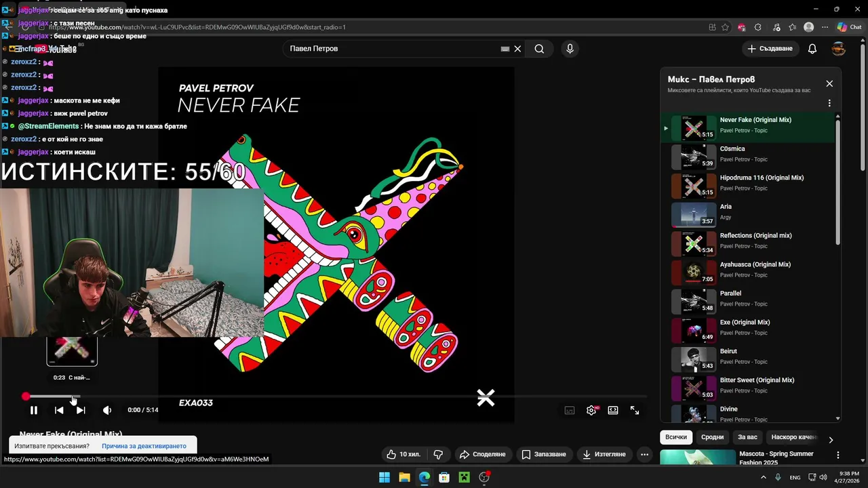Open Edge media playback controls

(776, 27)
